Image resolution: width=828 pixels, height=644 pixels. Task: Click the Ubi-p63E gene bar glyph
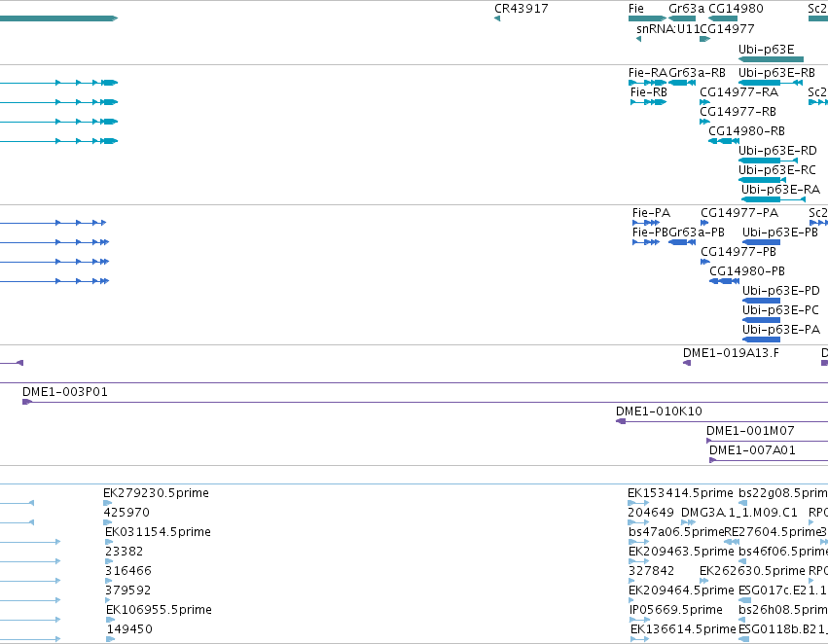771,59
